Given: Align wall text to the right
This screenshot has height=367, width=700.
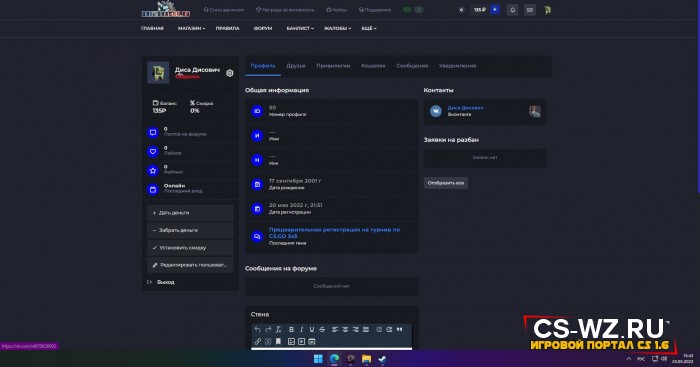Looking at the screenshot, I should tap(355, 329).
